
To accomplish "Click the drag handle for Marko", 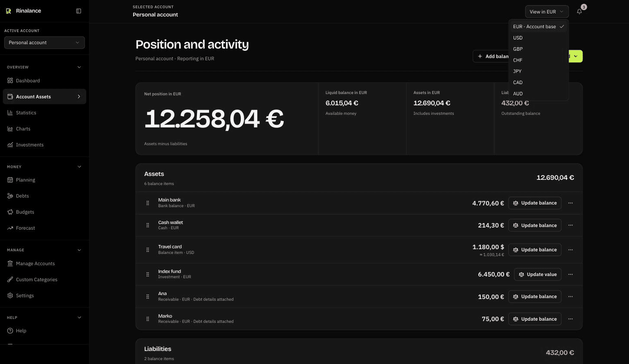I will pyautogui.click(x=147, y=319).
